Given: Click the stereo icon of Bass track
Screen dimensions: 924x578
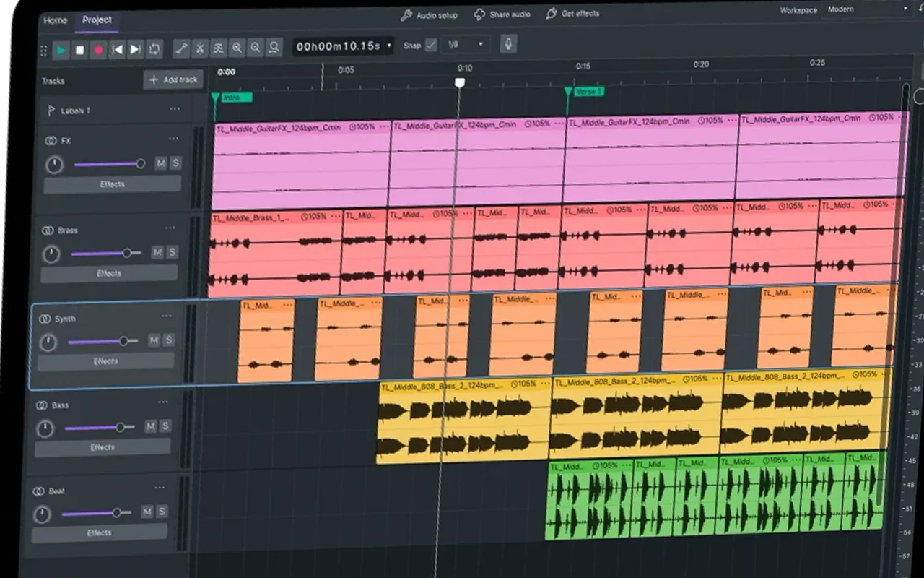Looking at the screenshot, I should pos(42,405).
